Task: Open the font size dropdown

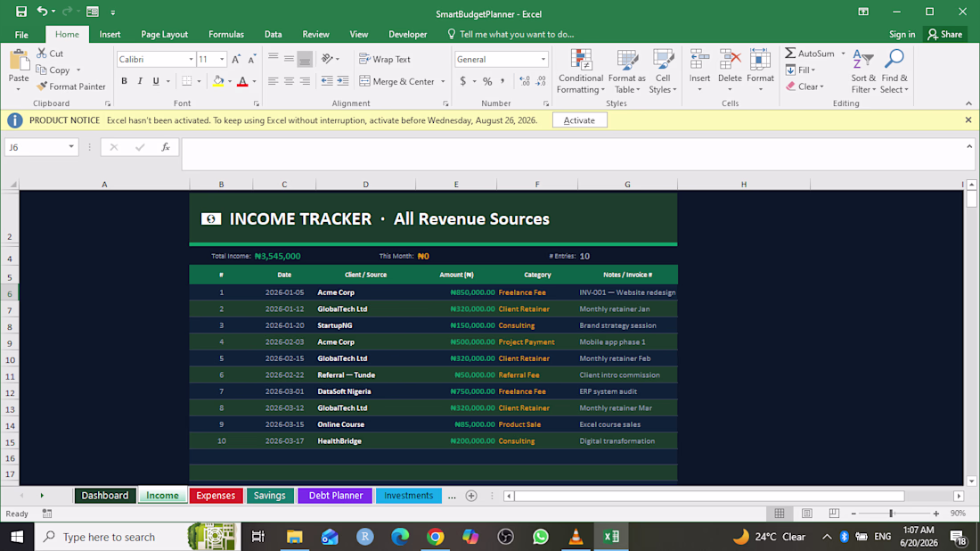Action: tap(221, 60)
